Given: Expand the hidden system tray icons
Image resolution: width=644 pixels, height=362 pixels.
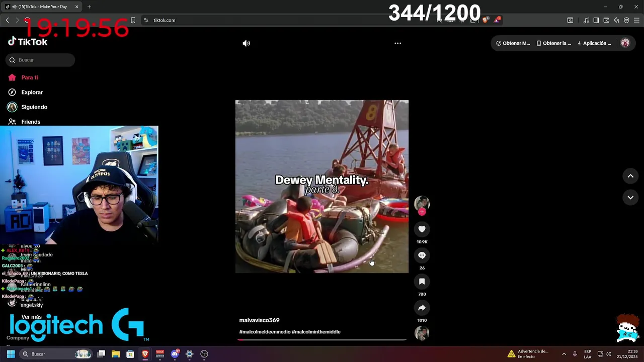Looking at the screenshot, I should 564,354.
